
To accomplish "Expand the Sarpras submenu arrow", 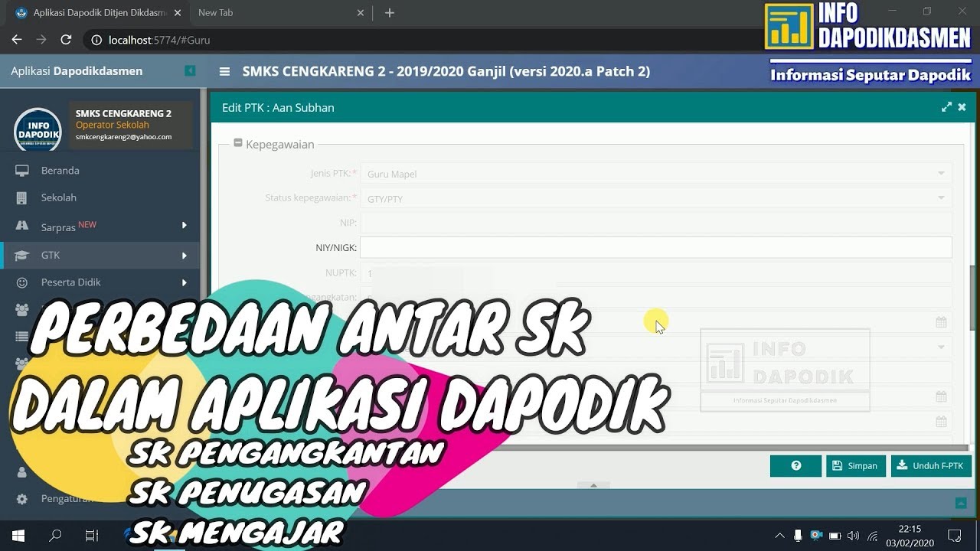I will click(185, 225).
